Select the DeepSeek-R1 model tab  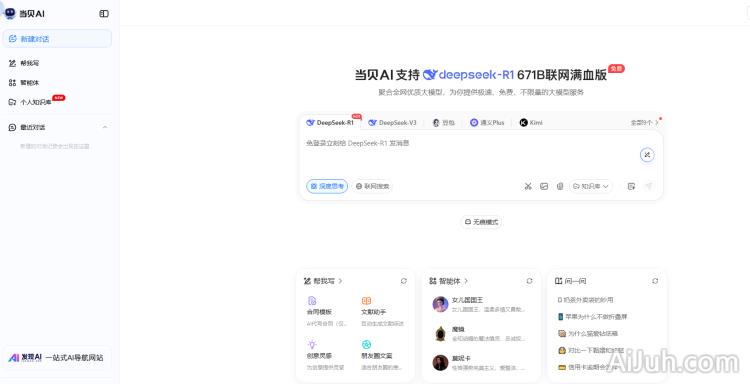tap(331, 122)
